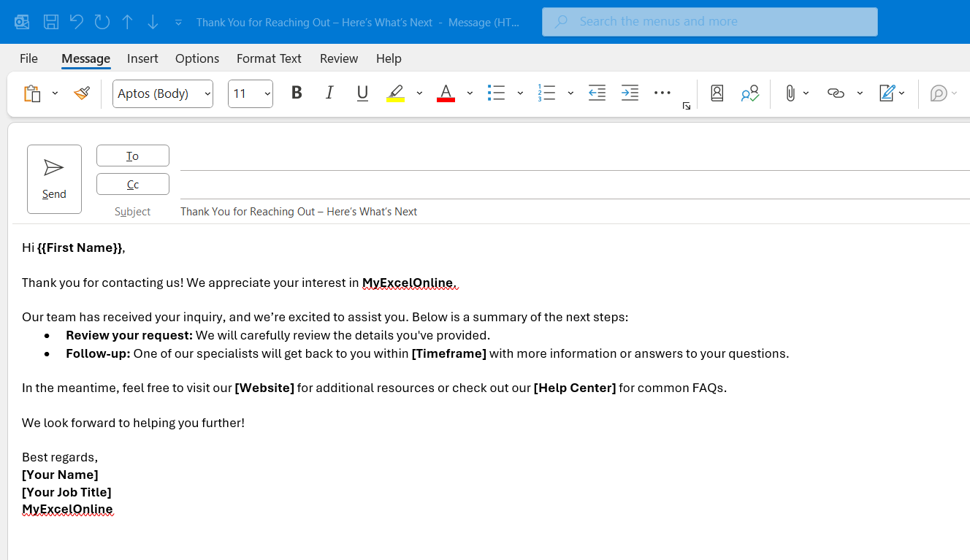Click the Subject field text
The height and width of the screenshot is (560, 970).
click(x=299, y=212)
